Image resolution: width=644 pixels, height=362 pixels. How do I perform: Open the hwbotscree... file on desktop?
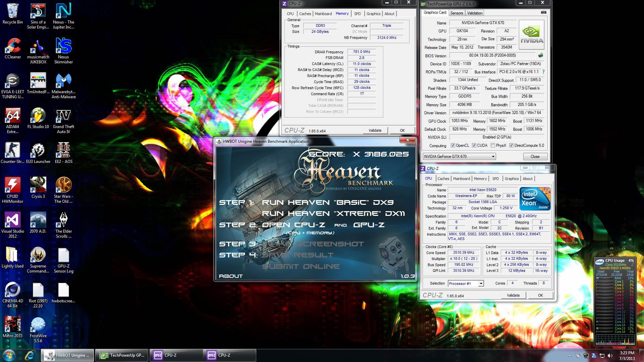pos(63,293)
